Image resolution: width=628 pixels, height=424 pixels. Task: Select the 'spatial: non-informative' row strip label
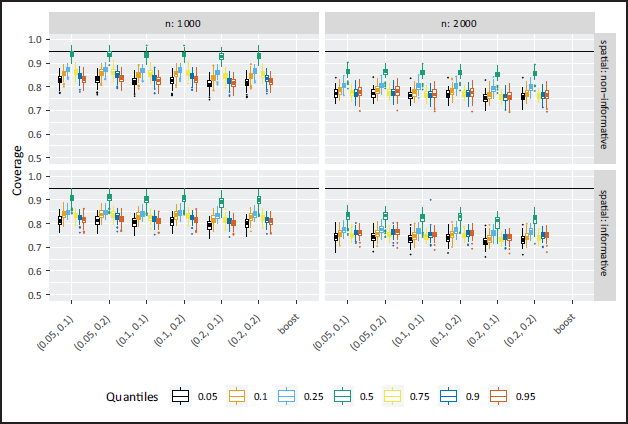[x=605, y=94]
